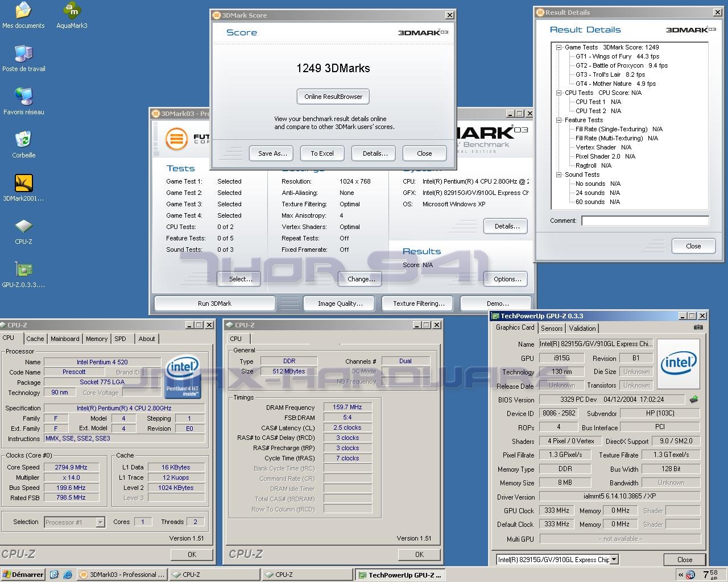The image size is (728, 582).
Task: Open Texture Filtering tool
Action: [x=419, y=304]
